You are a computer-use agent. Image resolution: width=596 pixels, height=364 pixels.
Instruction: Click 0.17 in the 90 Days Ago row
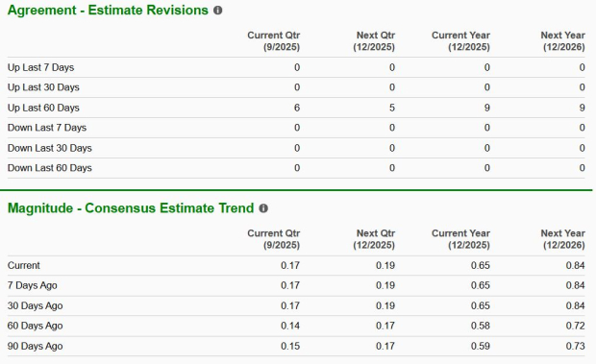pos(385,346)
